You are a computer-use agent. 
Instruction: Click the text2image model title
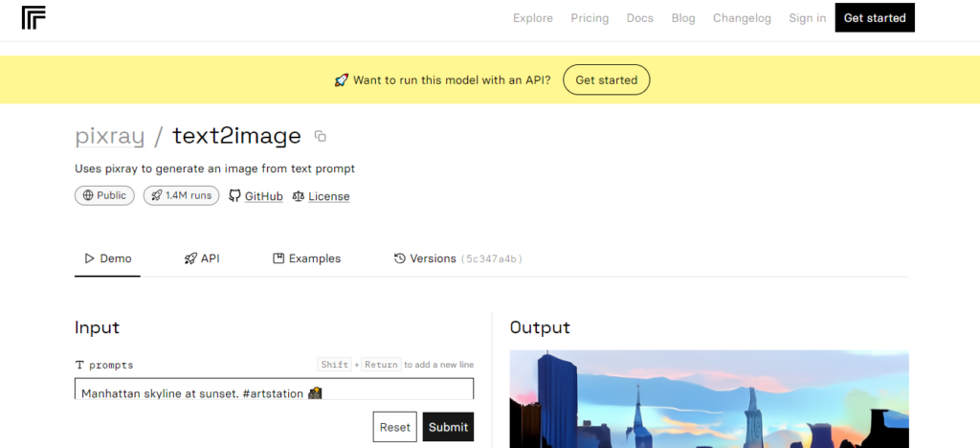coord(237,136)
